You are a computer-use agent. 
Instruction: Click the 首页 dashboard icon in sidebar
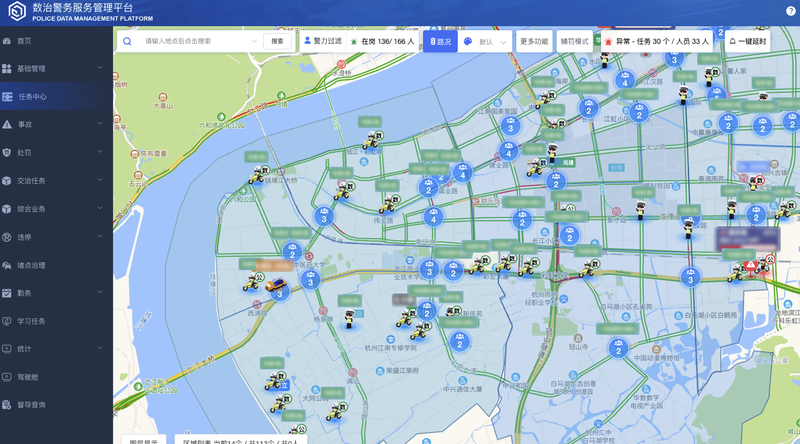(7, 41)
